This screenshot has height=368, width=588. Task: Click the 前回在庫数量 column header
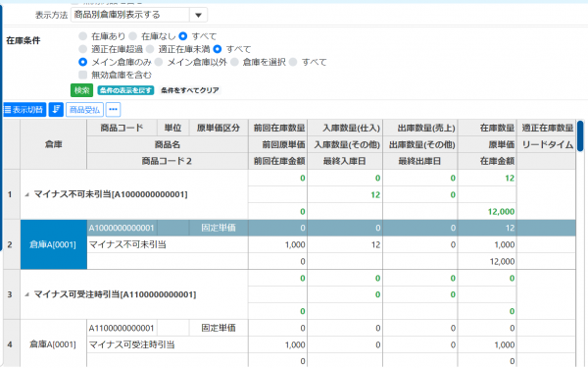click(x=278, y=128)
